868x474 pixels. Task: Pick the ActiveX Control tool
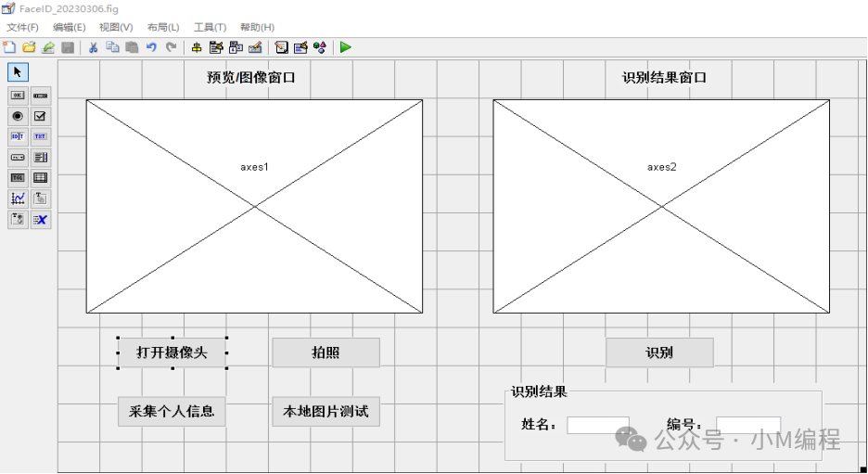click(41, 219)
